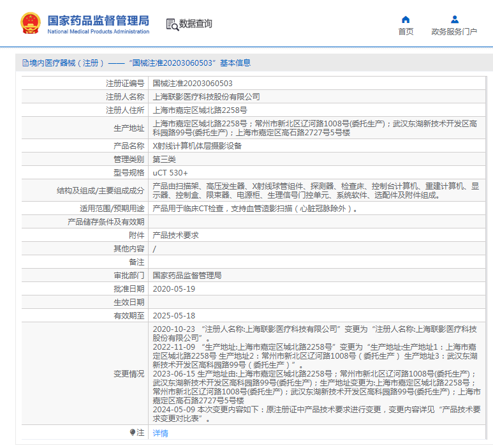The height and width of the screenshot is (448, 493).
Task: Click the lightbulb icon beside 注
Action: click(x=133, y=432)
